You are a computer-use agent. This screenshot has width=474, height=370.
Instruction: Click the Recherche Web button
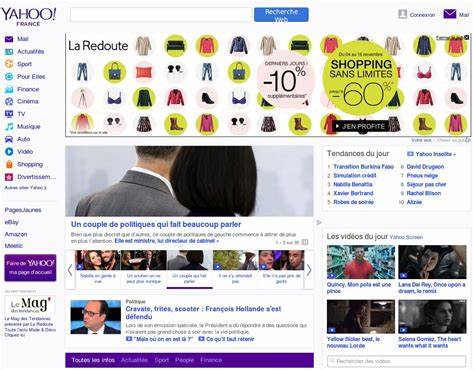coord(281,15)
